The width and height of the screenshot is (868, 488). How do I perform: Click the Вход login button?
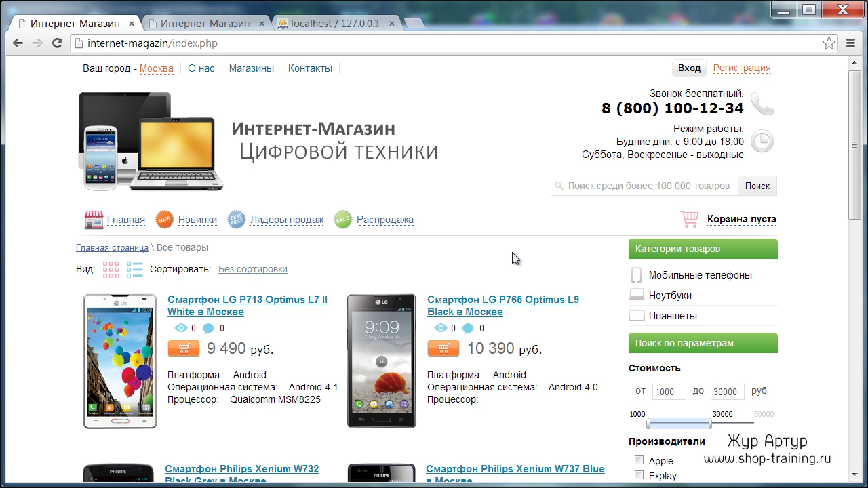[x=689, y=68]
